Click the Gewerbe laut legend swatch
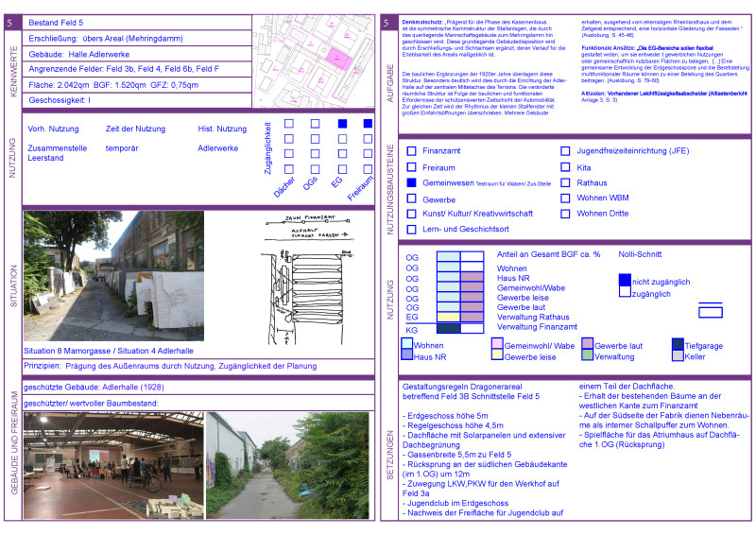This screenshot has width=756, height=535. [x=587, y=343]
